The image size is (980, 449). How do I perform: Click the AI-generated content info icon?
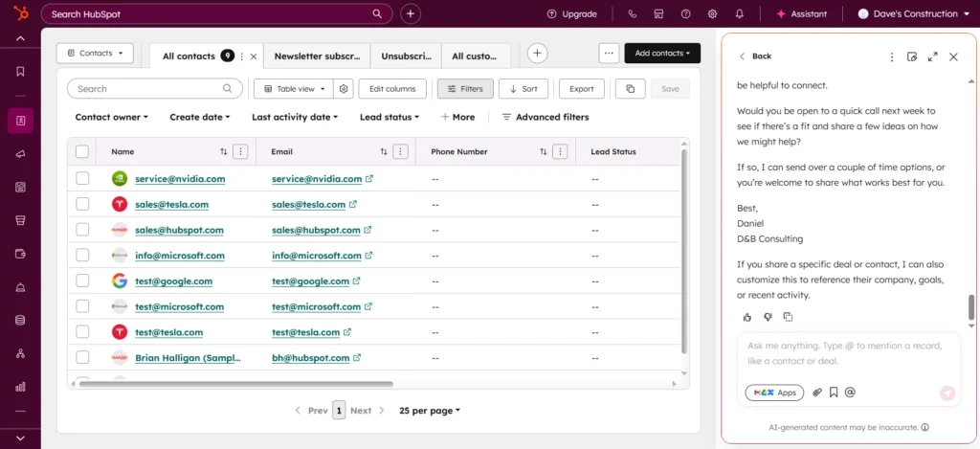coord(925,428)
